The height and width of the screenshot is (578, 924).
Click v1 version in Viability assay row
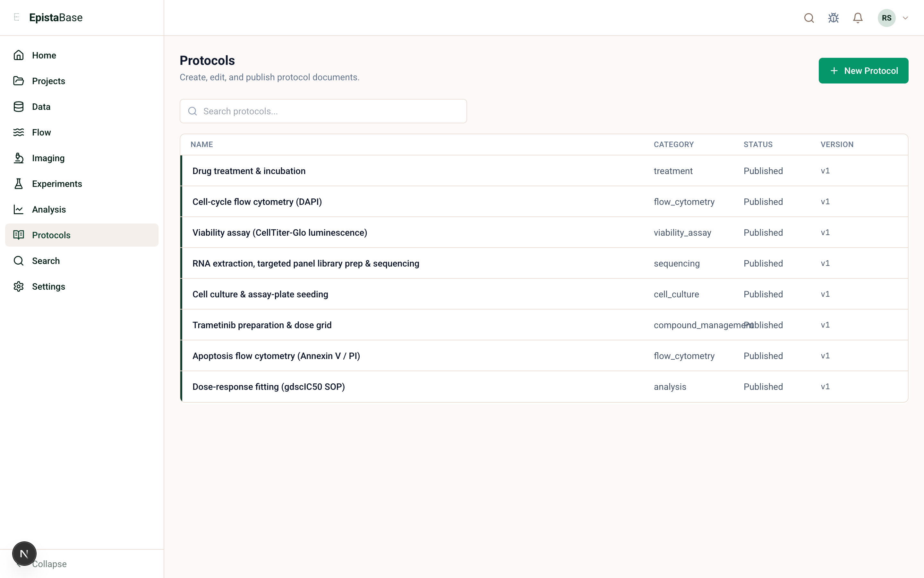click(x=825, y=232)
